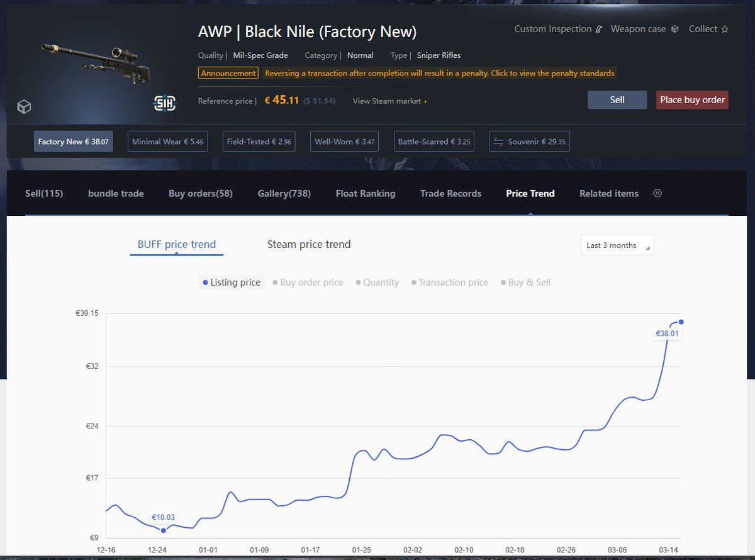The height and width of the screenshot is (560, 755).
Task: Click the € 45.11 reference price
Action: [282, 100]
